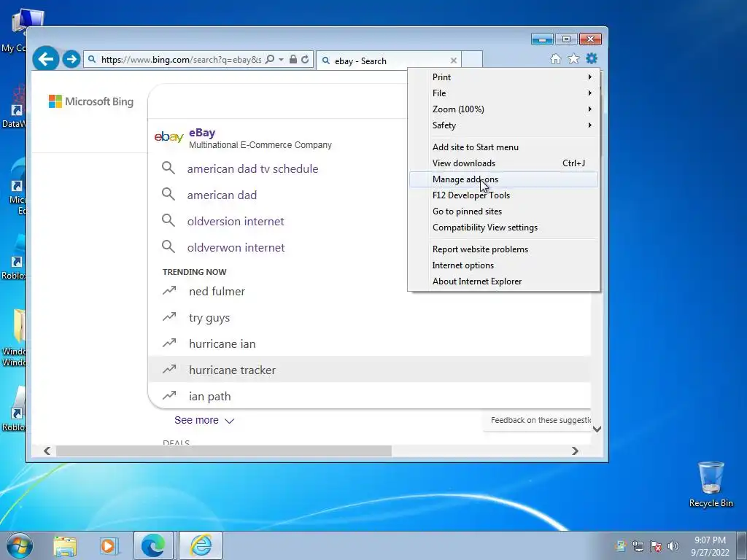
Task: Open the eBay entity suggestion title
Action: (x=202, y=133)
